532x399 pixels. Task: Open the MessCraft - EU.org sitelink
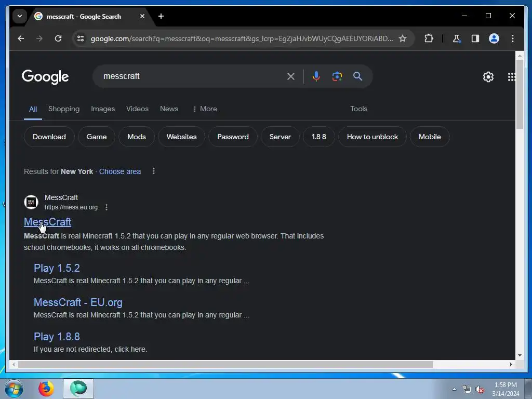[78, 302]
